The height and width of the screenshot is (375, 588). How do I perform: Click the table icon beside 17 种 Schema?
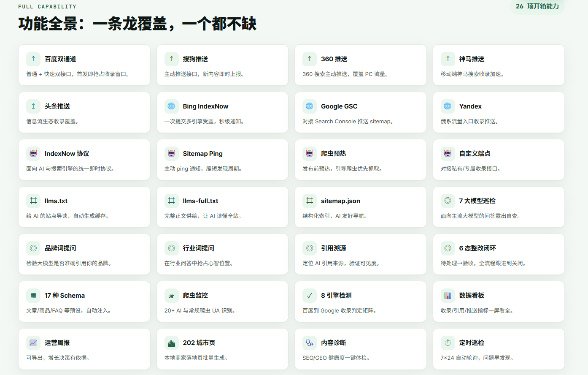point(33,296)
